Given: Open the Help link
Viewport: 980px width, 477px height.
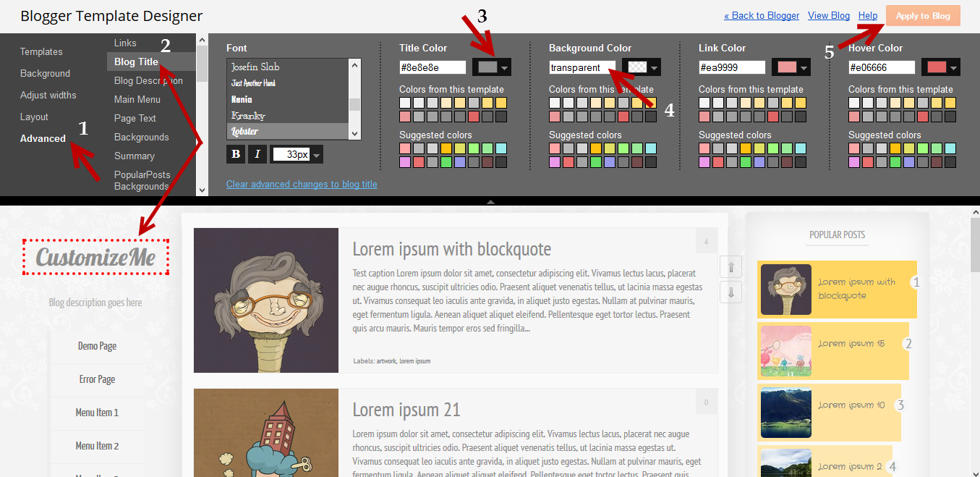Looking at the screenshot, I should pyautogui.click(x=868, y=15).
